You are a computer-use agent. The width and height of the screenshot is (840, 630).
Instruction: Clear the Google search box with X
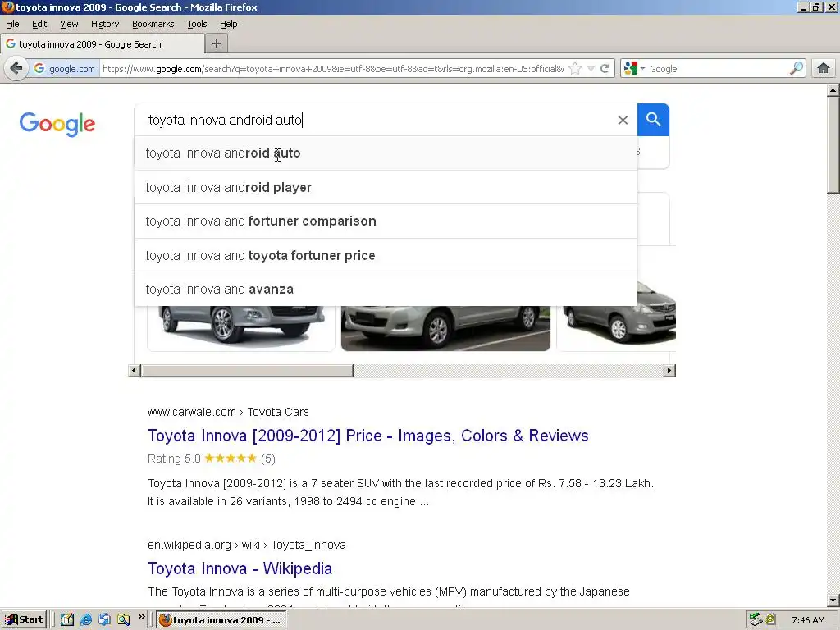coord(623,120)
